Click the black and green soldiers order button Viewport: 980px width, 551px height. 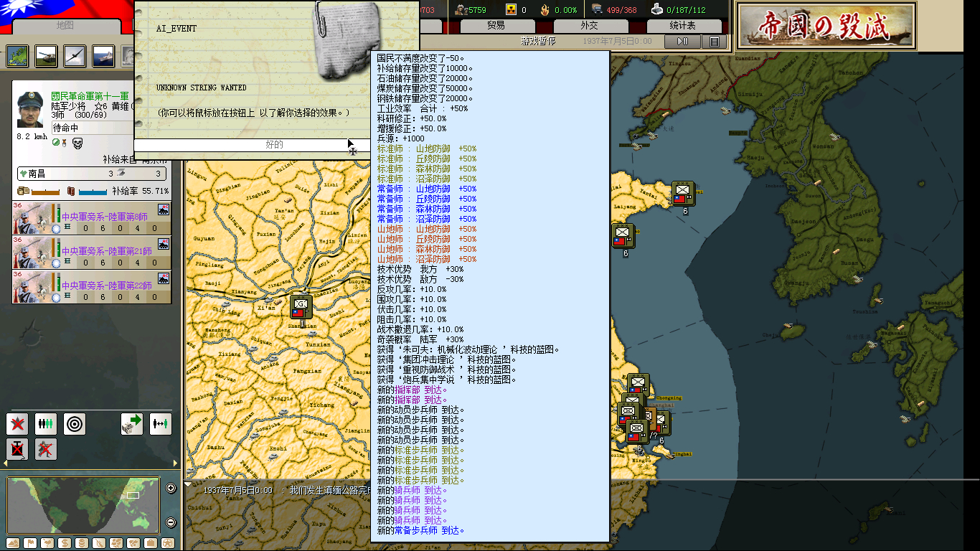46,424
